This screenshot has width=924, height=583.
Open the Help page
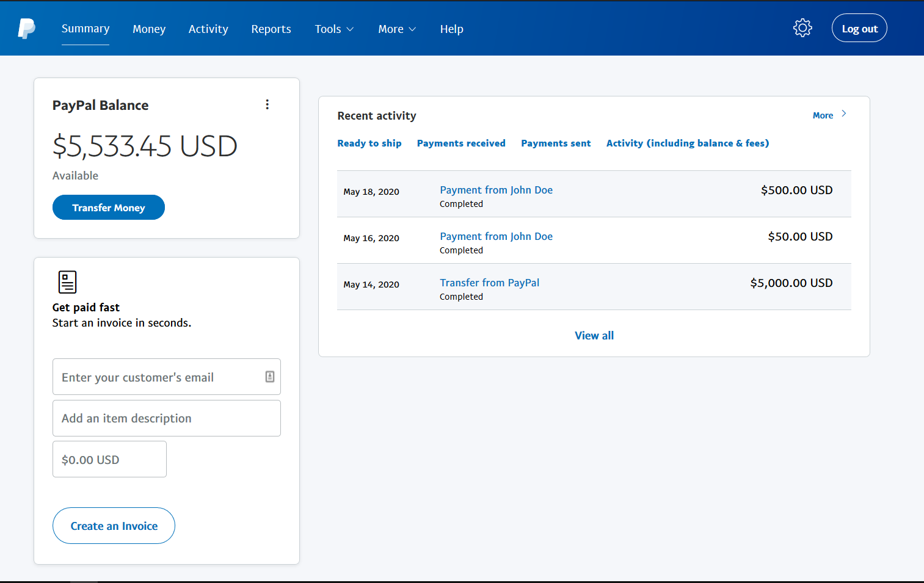coord(451,29)
